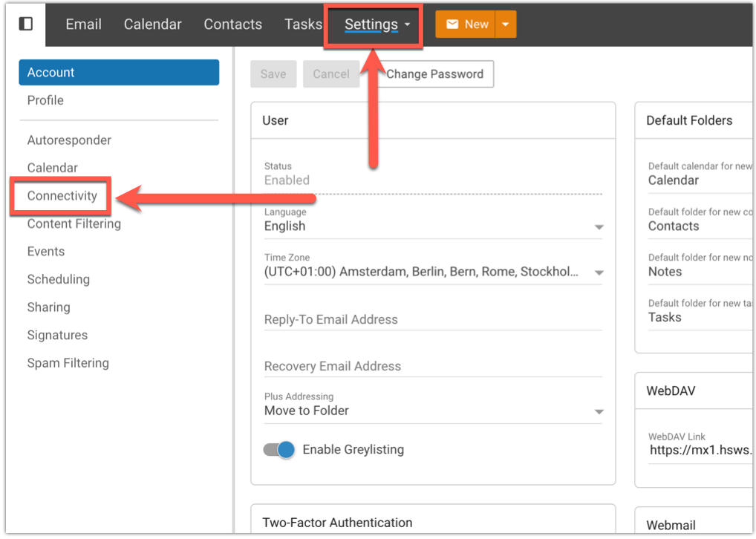Click the Reply-To Email Address field
The height and width of the screenshot is (539, 756).
[432, 320]
